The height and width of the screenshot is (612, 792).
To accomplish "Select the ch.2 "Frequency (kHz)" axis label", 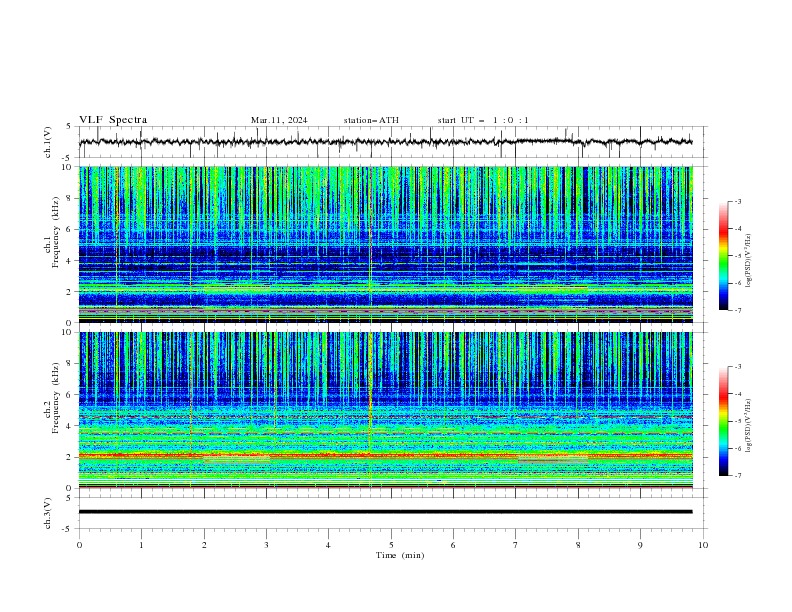I will pos(56,397).
